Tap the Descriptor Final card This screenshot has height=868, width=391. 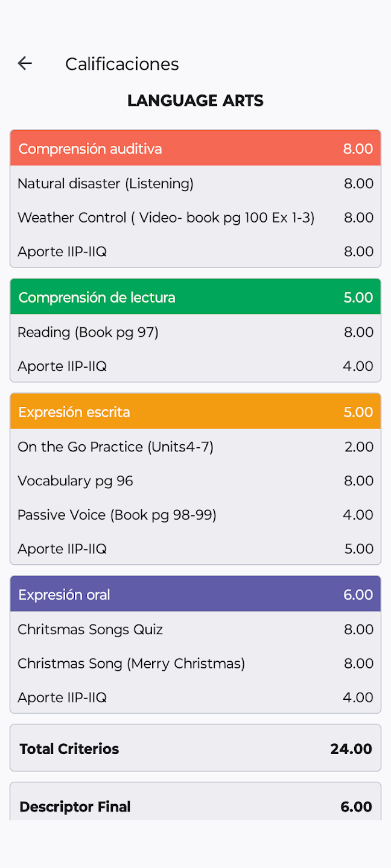click(195, 802)
